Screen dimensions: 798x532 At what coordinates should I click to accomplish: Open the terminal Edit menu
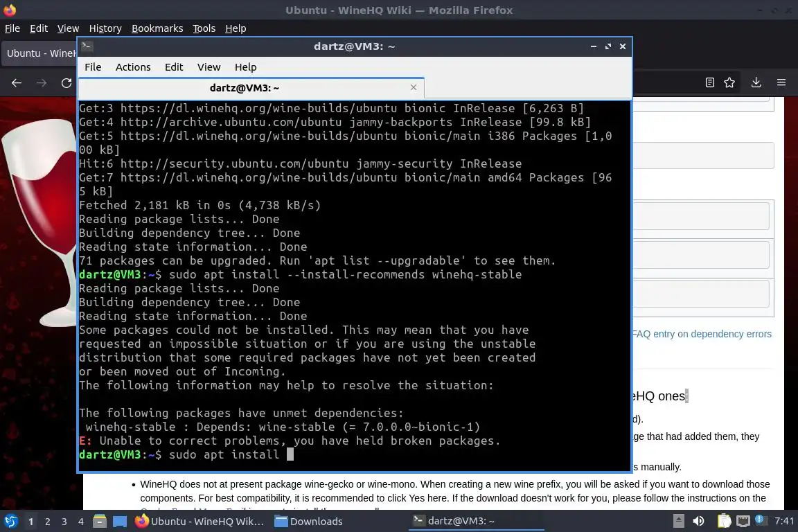[x=174, y=67]
